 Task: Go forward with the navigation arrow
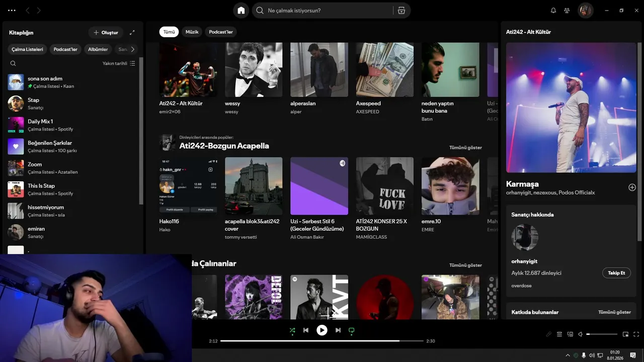[39, 10]
